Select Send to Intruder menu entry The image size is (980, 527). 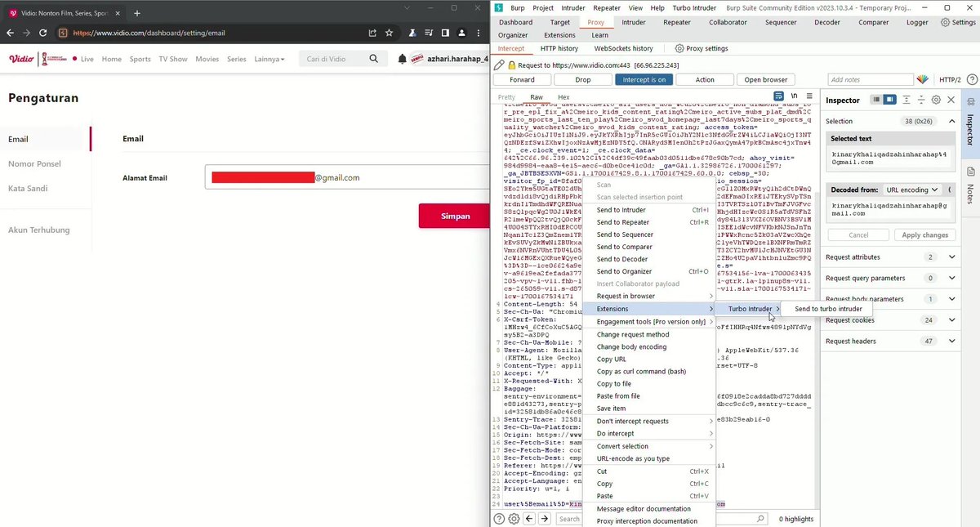click(x=649, y=210)
